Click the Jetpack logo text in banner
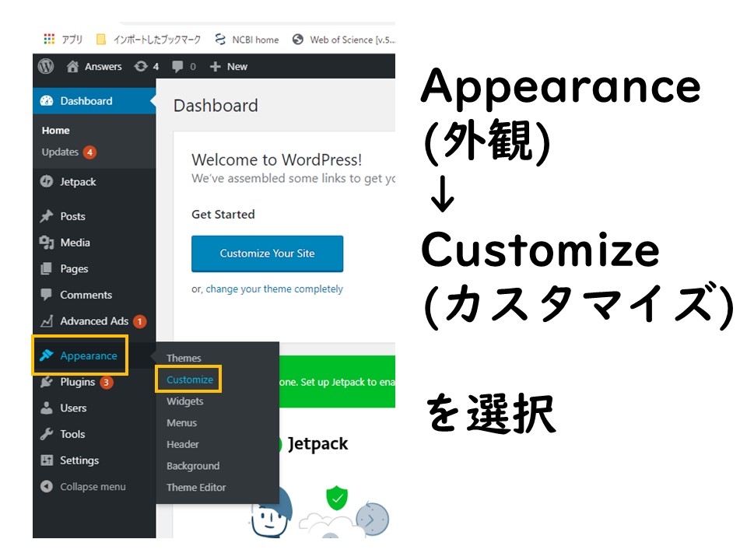The image size is (747, 560). 317,444
